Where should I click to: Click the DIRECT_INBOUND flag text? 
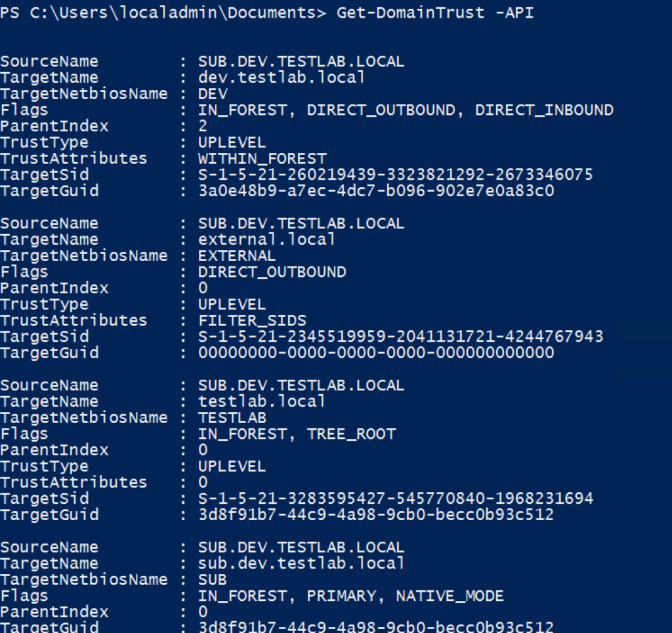point(544,110)
